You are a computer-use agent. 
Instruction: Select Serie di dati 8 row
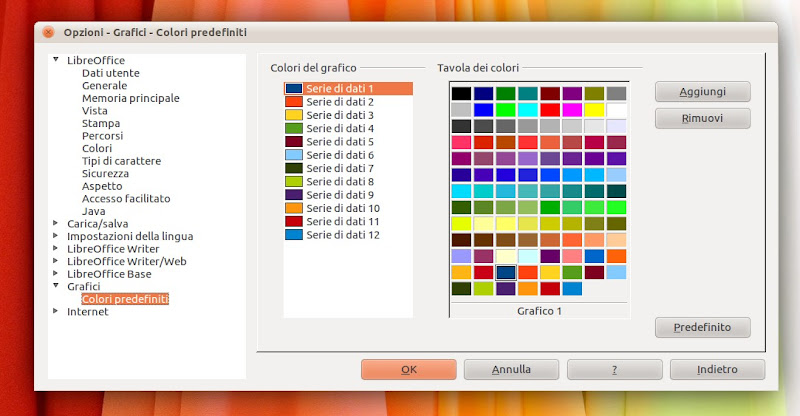pos(348,181)
